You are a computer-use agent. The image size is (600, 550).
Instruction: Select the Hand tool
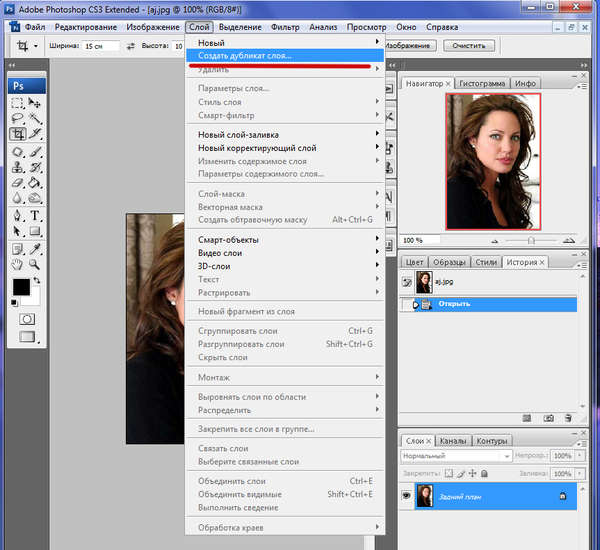tap(18, 264)
